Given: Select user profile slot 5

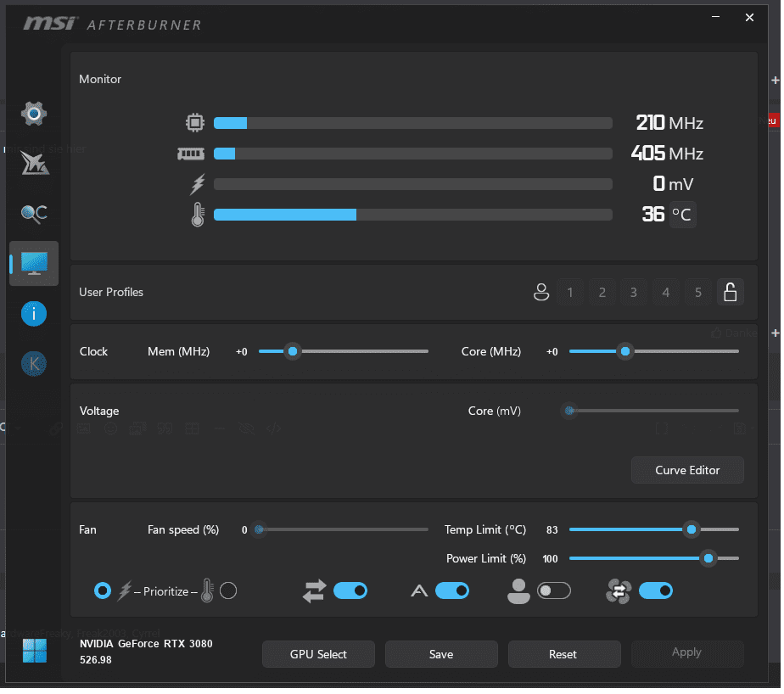Looking at the screenshot, I should (699, 293).
